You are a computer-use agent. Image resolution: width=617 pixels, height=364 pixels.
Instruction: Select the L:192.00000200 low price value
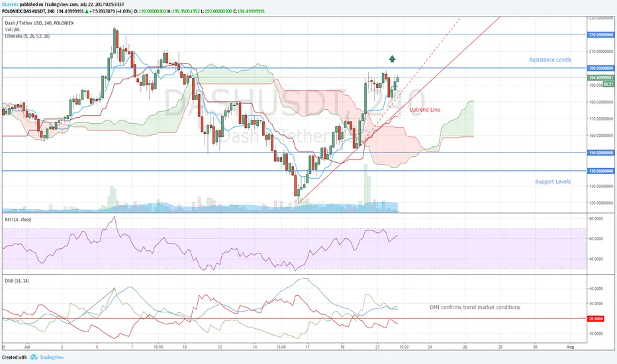[x=216, y=11]
